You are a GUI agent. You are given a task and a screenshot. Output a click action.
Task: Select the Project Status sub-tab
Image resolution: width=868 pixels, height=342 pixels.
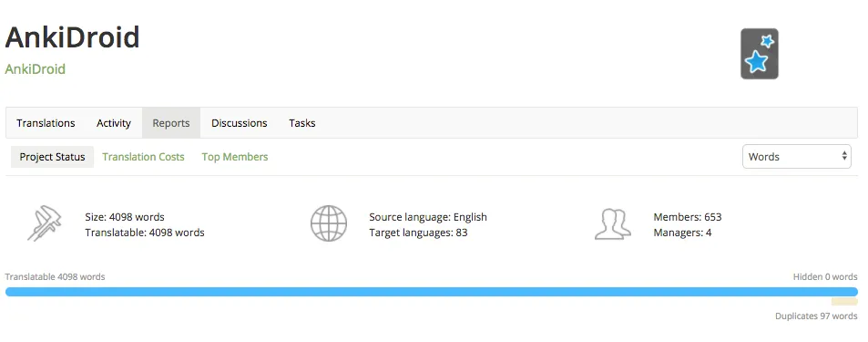53,157
